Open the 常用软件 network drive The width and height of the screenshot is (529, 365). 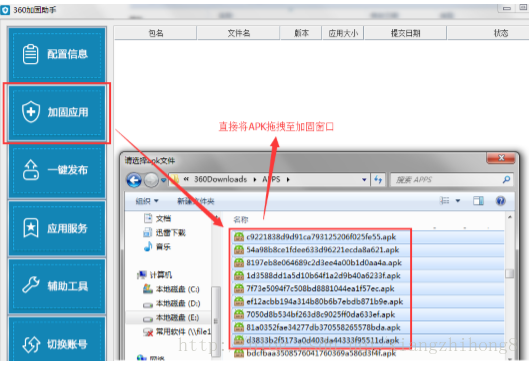pos(177,332)
